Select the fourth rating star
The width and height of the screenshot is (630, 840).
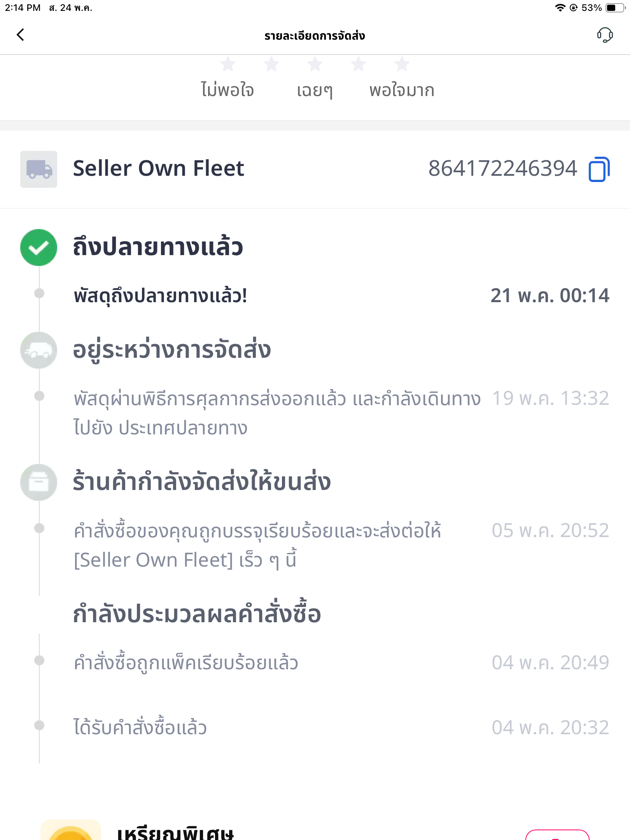[x=359, y=64]
